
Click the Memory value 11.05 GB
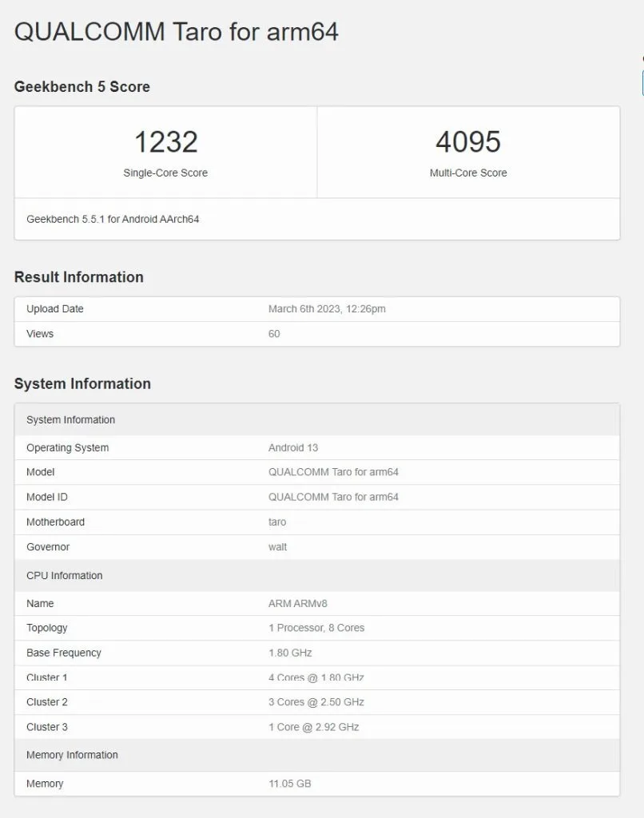289,784
